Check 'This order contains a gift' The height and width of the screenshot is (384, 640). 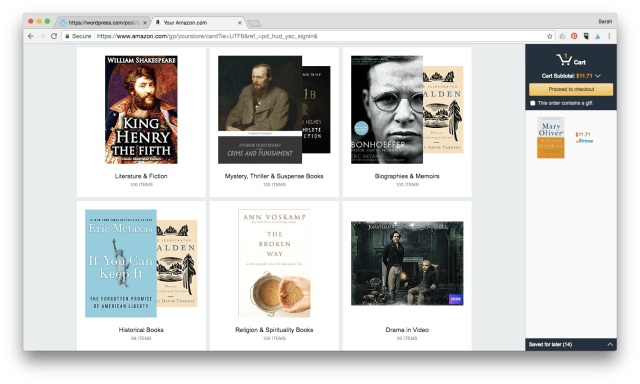[533, 103]
